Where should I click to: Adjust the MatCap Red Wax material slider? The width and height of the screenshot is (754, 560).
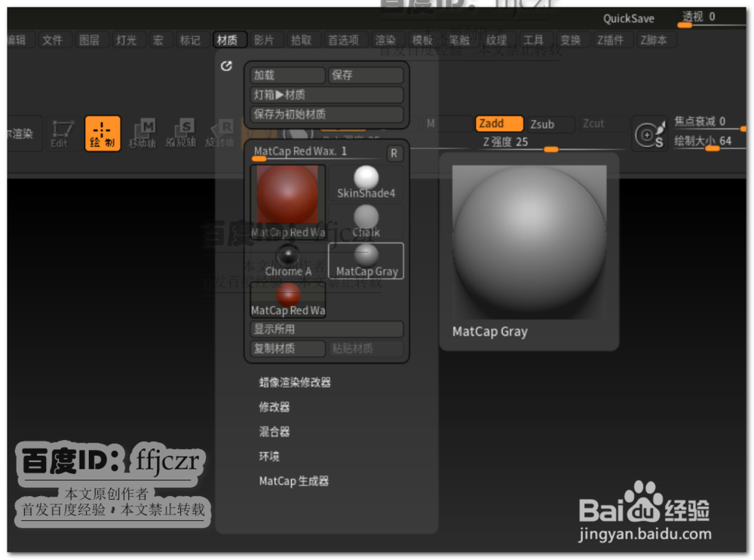[317, 152]
